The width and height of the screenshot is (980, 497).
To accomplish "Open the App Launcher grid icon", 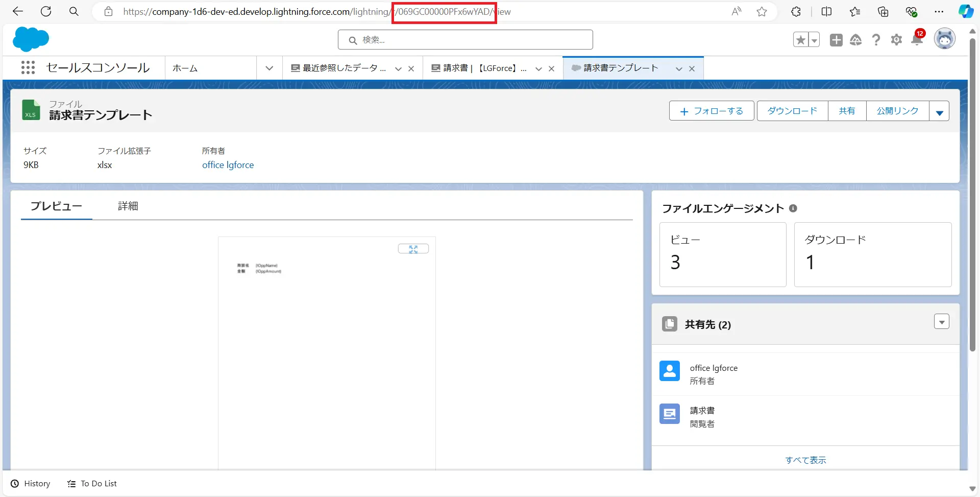I will (28, 68).
